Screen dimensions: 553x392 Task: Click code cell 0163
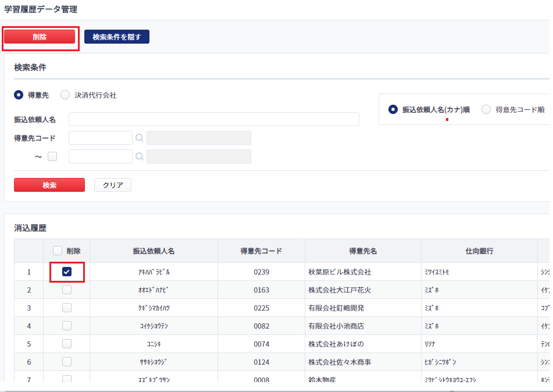pos(261,290)
